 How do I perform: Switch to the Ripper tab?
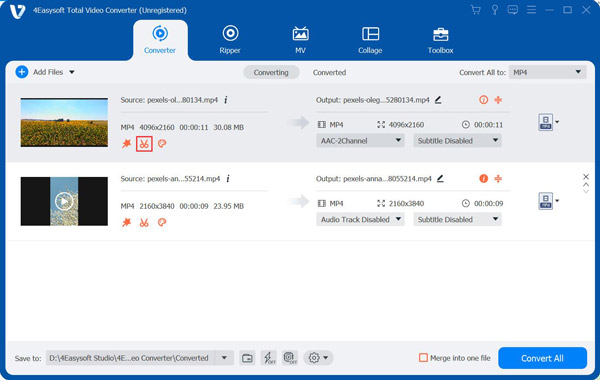coord(230,40)
